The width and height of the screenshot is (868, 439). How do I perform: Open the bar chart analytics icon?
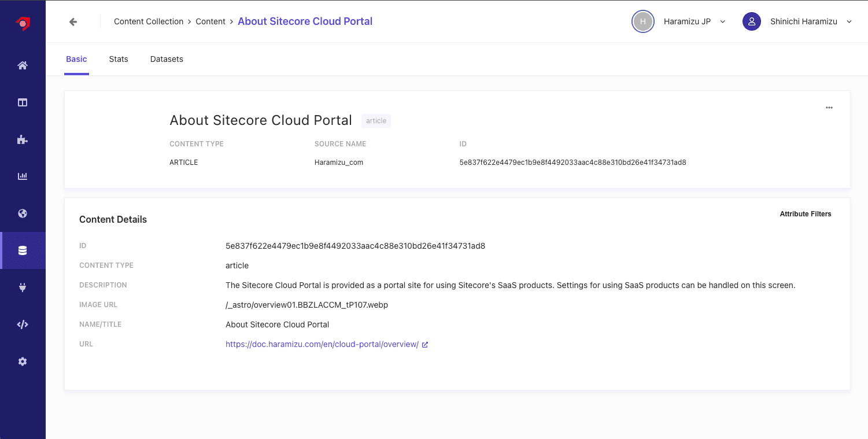click(23, 176)
